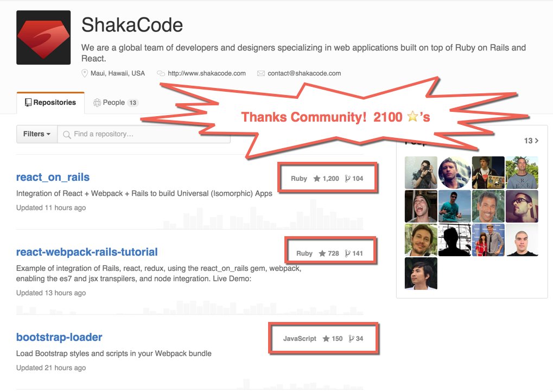Click the ShakaCode organization name heading
The width and height of the screenshot is (553, 392).
point(132,25)
